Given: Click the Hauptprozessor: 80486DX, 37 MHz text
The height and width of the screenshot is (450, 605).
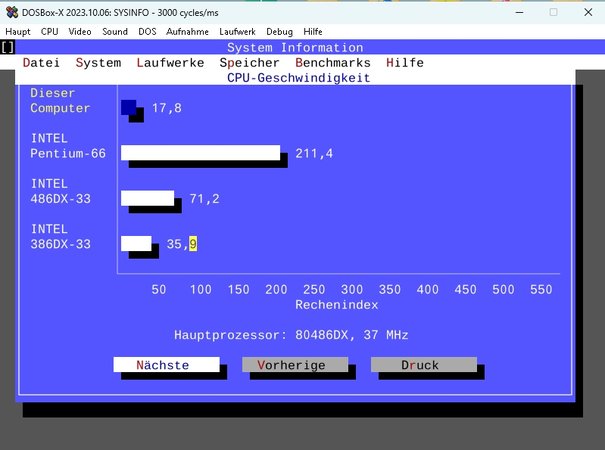Looking at the screenshot, I should click(x=291, y=335).
